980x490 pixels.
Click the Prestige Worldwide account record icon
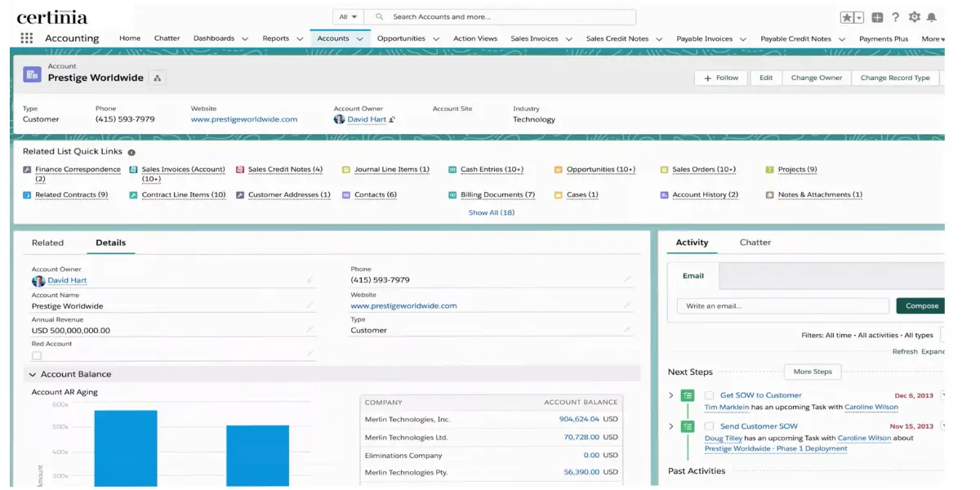coord(32,75)
